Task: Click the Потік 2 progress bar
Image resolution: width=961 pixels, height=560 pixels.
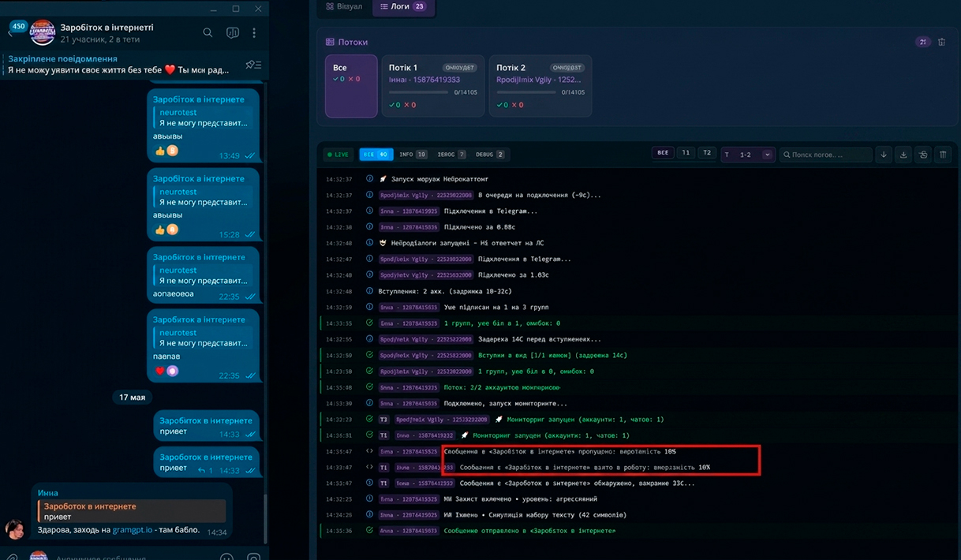Action: [x=526, y=92]
